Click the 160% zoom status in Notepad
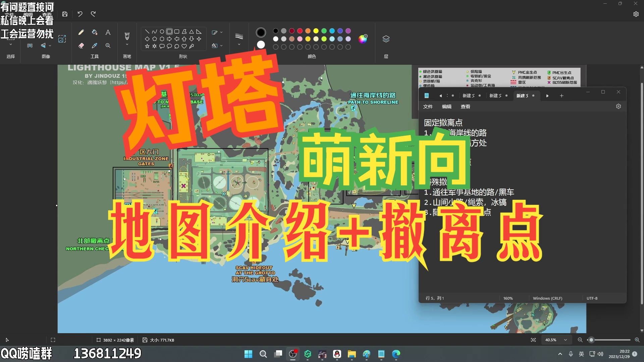The width and height of the screenshot is (644, 362). coord(508,298)
